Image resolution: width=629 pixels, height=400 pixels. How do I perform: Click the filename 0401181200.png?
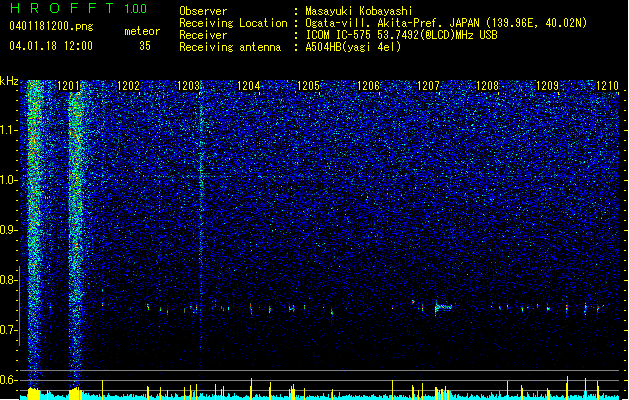[51, 26]
